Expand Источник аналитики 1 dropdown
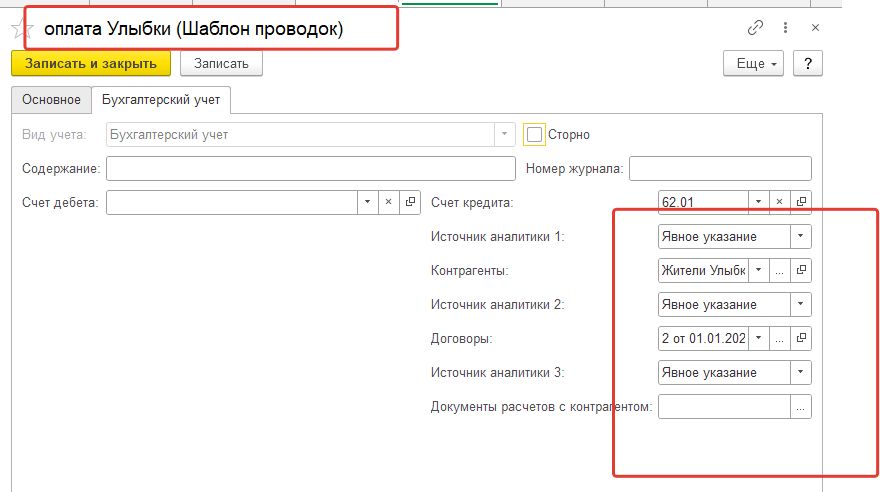 tap(801, 236)
